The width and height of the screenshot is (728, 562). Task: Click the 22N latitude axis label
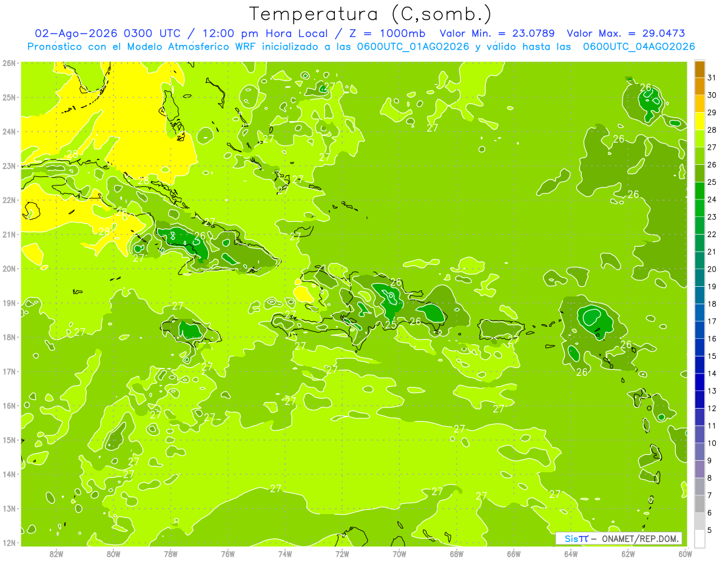pyautogui.click(x=9, y=200)
